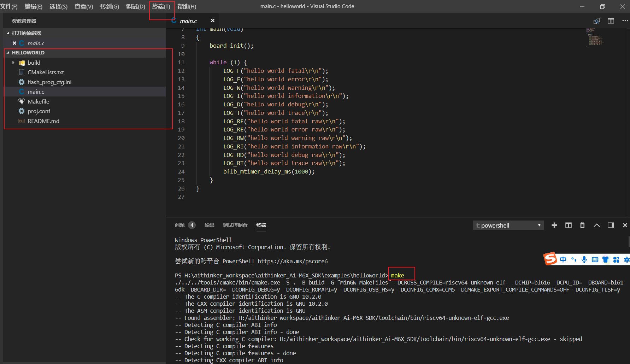Open the 文件(F) menu
Image resolution: width=630 pixels, height=364 pixels.
click(9, 6)
